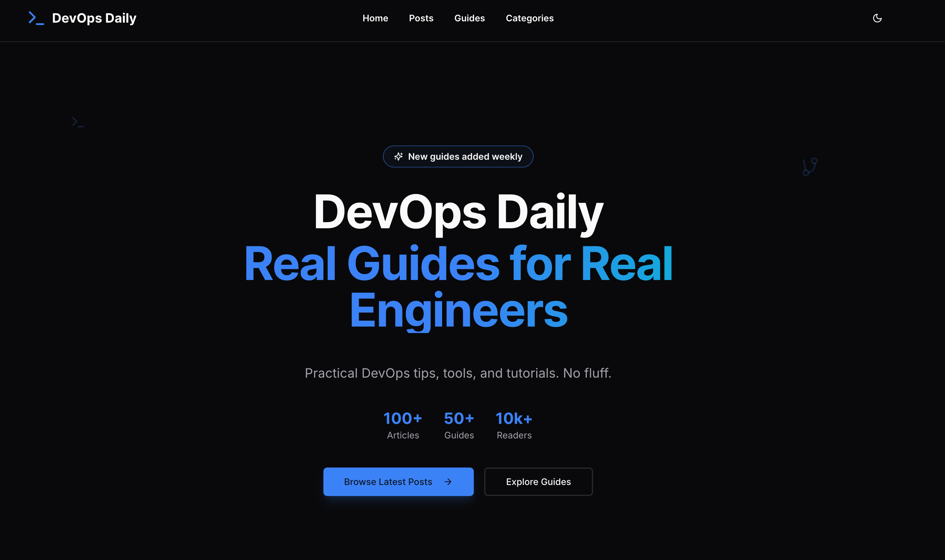This screenshot has width=945, height=560.
Task: Click the terminal logo icon in the header
Action: [36, 18]
